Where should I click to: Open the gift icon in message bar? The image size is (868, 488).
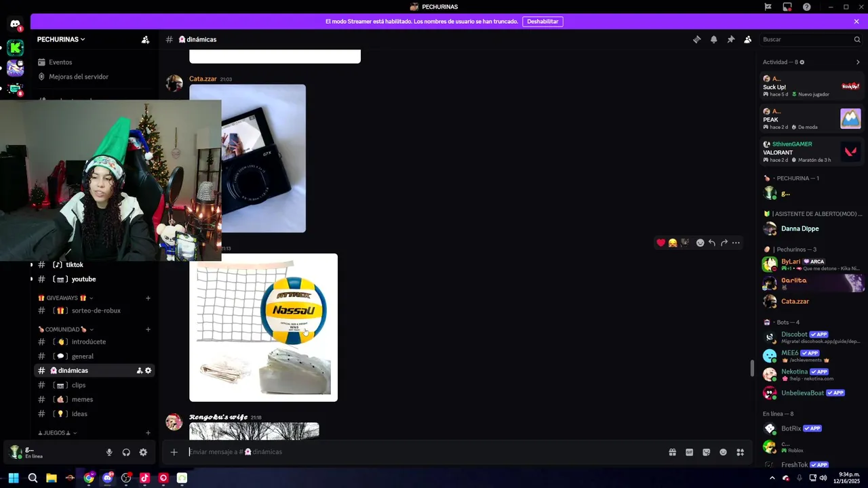(x=672, y=452)
